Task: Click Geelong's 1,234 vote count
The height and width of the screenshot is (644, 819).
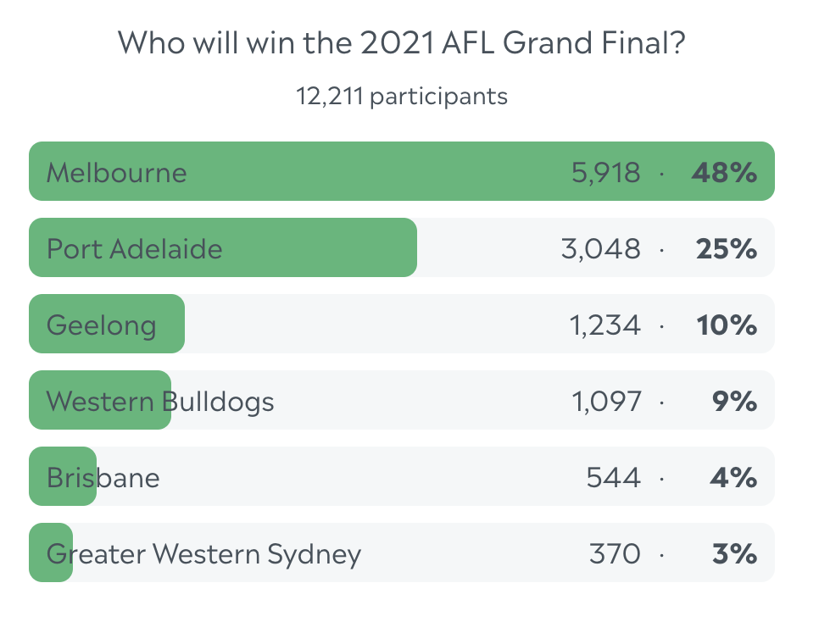Action: (x=604, y=325)
